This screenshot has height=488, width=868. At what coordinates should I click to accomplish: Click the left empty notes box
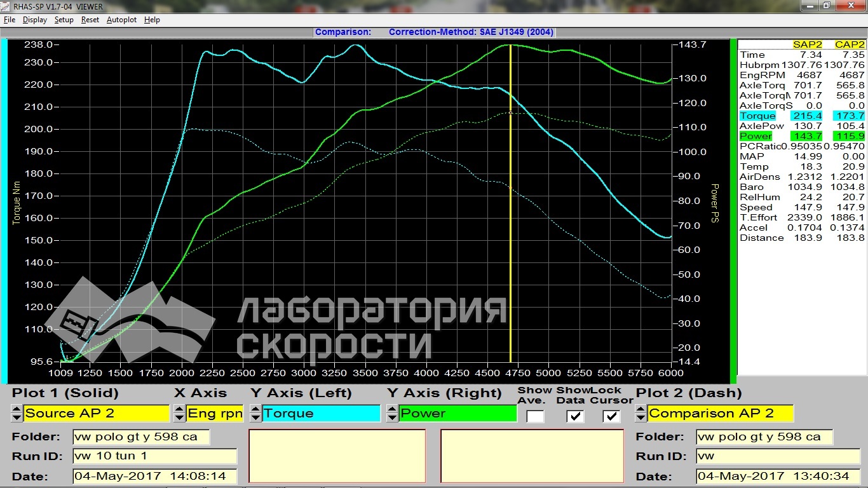pyautogui.click(x=337, y=456)
